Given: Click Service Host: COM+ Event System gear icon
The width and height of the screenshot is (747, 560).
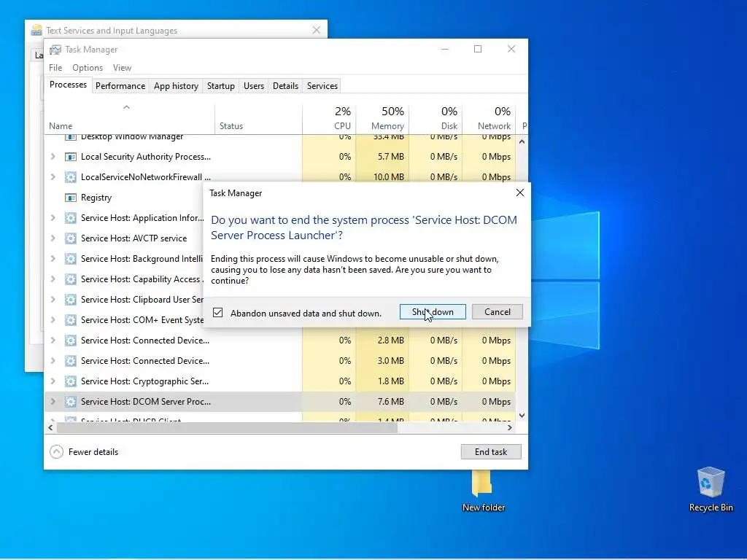Looking at the screenshot, I should [71, 320].
